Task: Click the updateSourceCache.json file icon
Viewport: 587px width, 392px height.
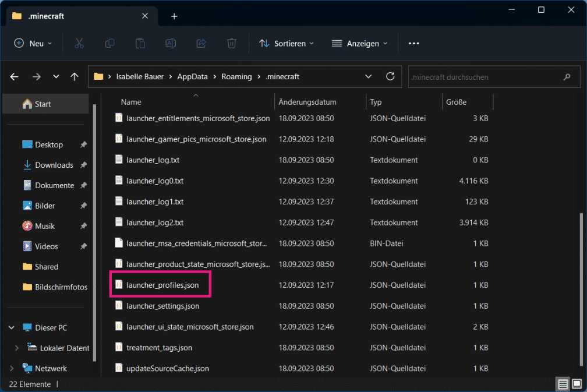Action: tap(119, 368)
